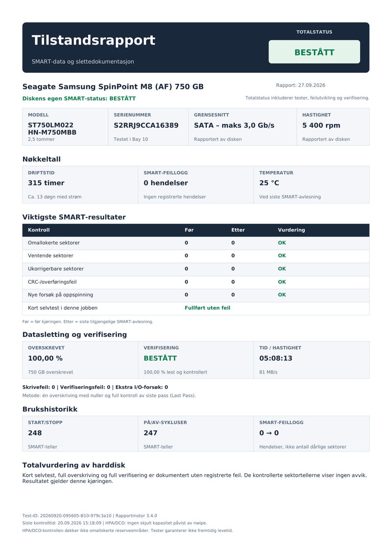Select the Overskrevet 100,00 % card
Screen dimensions: 392x554
click(x=80, y=360)
